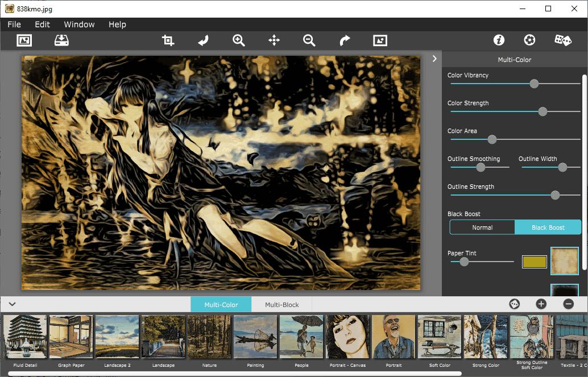Click the presets horizontal scrollbar

[235, 374]
